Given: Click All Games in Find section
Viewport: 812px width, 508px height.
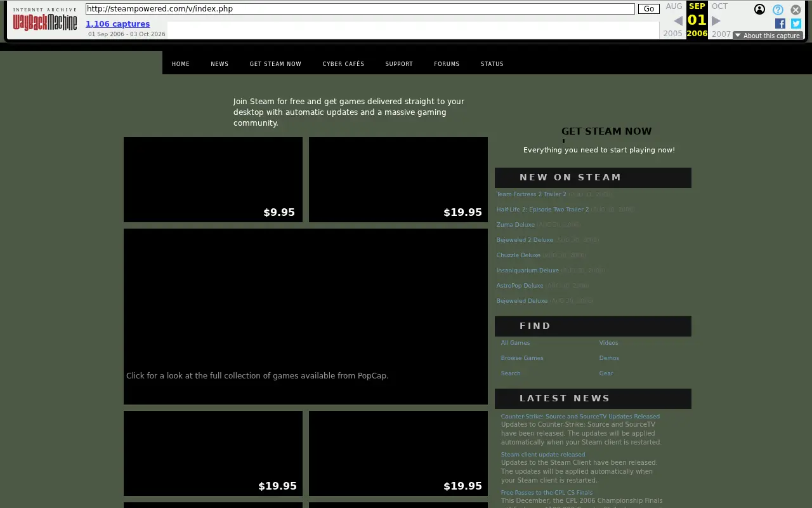Looking at the screenshot, I should tap(515, 343).
